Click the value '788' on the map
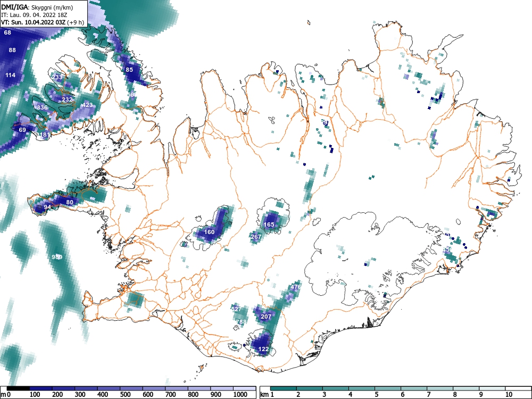The height and width of the screenshot is (399, 532). tap(241, 322)
